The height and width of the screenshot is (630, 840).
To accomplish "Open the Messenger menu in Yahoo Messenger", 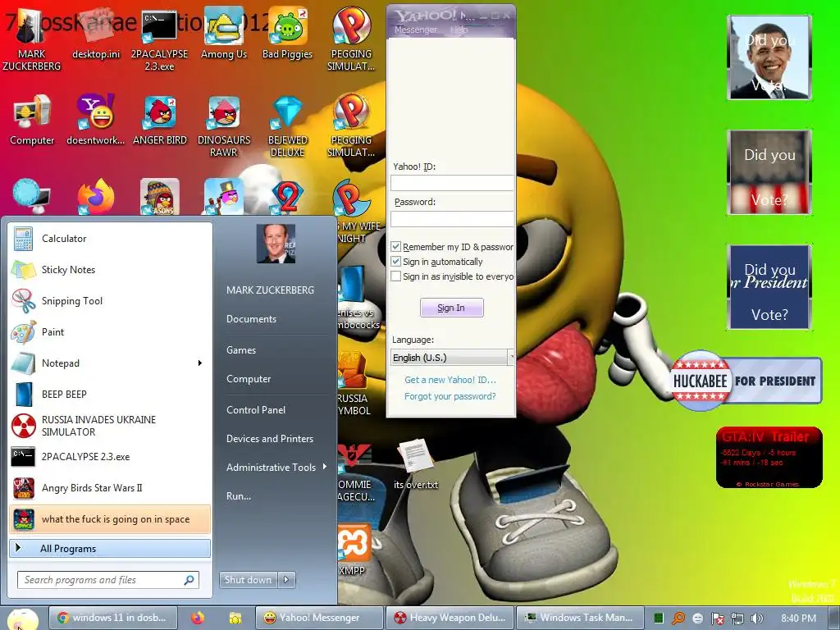I will coord(416,30).
